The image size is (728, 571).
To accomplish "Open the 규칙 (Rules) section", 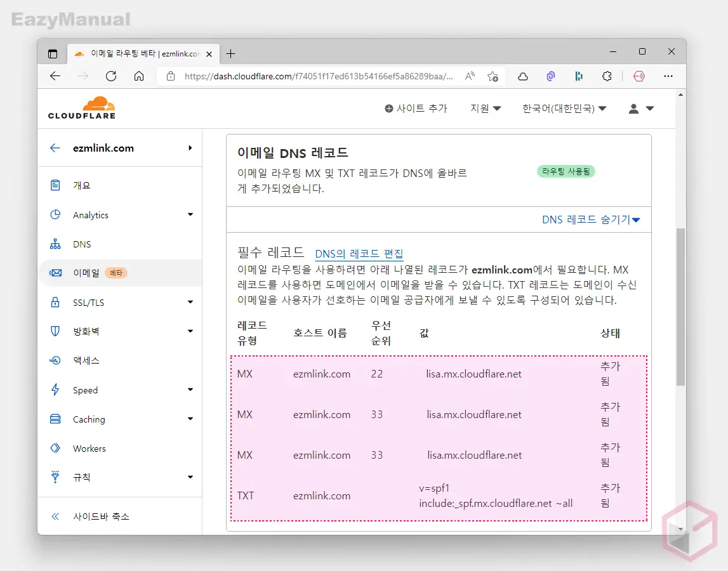I will click(x=81, y=477).
